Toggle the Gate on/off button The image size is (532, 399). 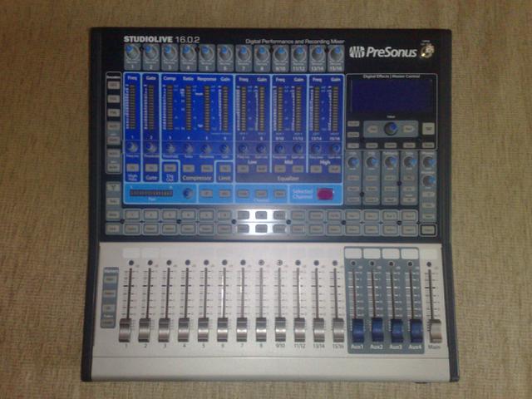150,167
